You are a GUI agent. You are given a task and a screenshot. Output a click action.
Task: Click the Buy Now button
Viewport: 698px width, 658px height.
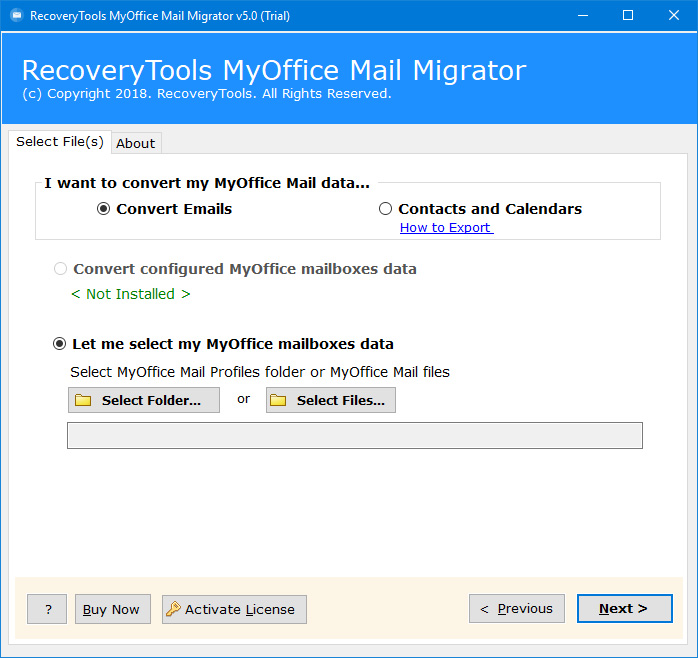point(113,609)
